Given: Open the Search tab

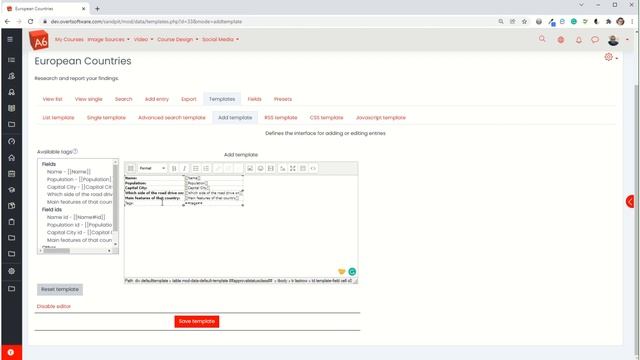Looking at the screenshot, I should click(124, 99).
